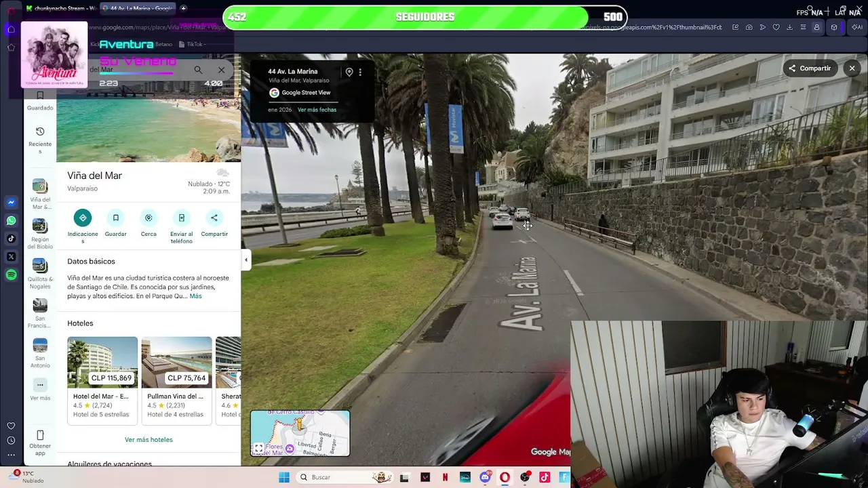Click the heart icon at Opera sidebar bottom
The width and height of the screenshot is (868, 488).
(11, 426)
